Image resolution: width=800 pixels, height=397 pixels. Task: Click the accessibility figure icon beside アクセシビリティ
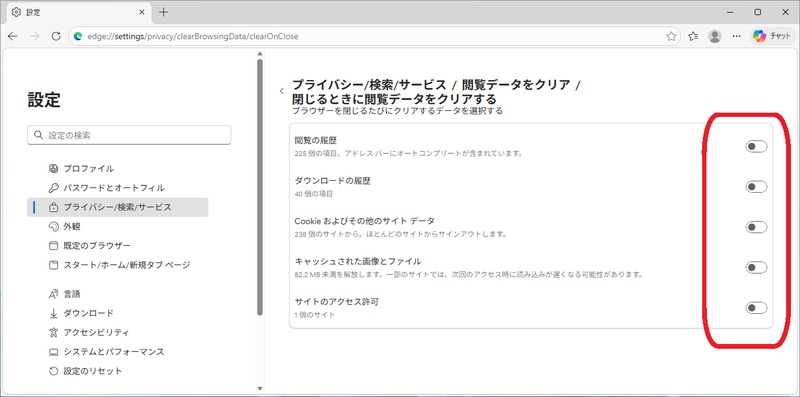tap(54, 333)
